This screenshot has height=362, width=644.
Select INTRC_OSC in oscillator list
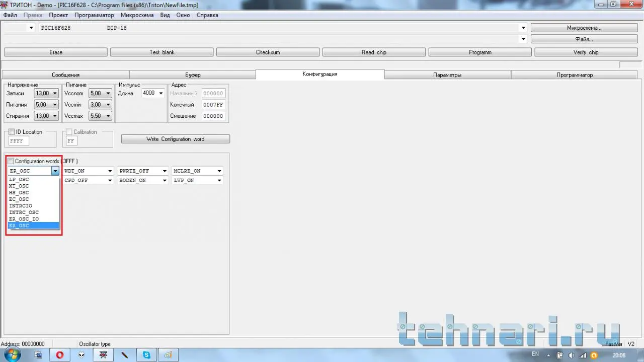tap(34, 212)
